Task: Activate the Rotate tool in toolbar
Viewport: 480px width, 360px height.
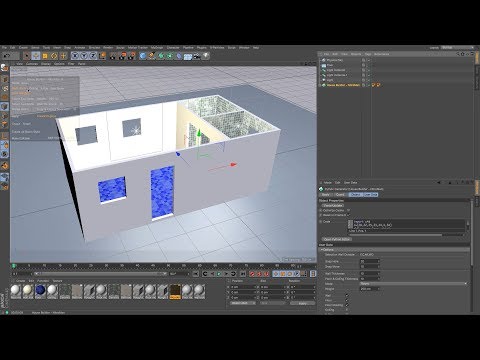Action: pos(54,56)
